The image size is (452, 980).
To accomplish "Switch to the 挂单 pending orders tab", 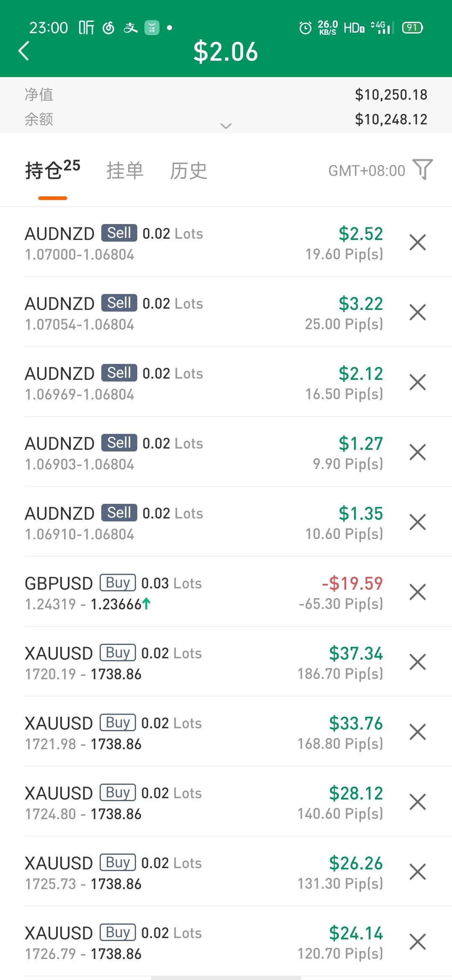I will click(x=125, y=170).
